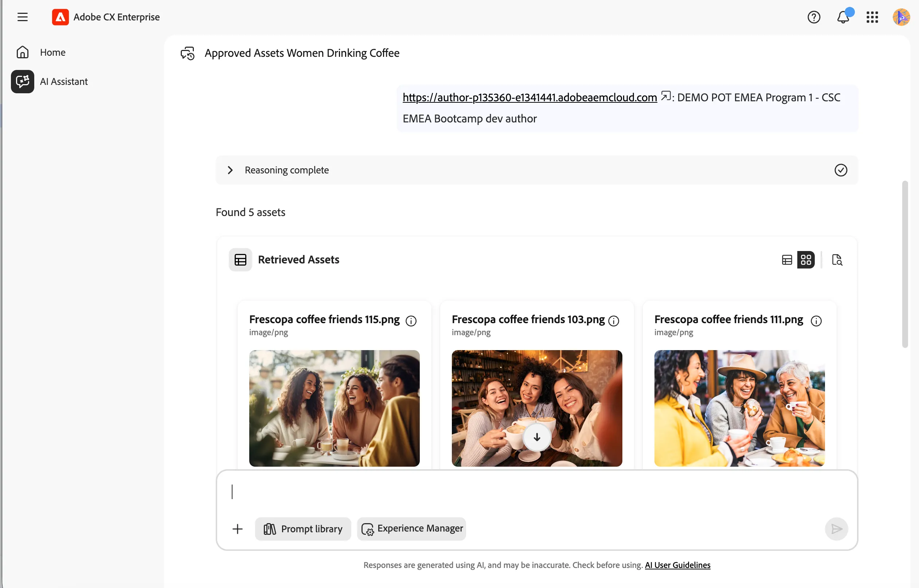This screenshot has width=919, height=588.
Task: Switch Retrieved Assets to grid view
Action: 806,260
